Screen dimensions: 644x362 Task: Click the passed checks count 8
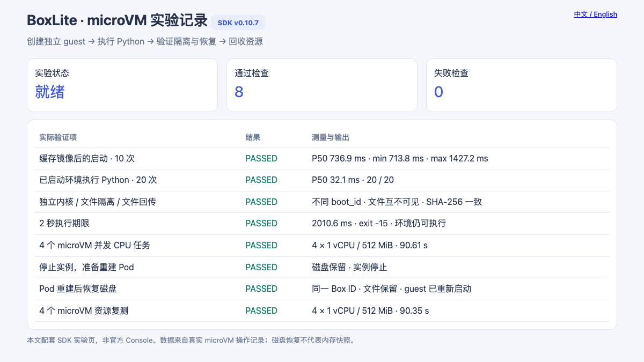[x=239, y=92]
